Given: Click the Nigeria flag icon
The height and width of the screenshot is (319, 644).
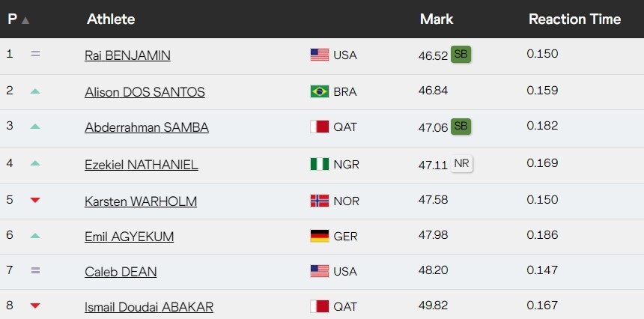Looking at the screenshot, I should [320, 164].
